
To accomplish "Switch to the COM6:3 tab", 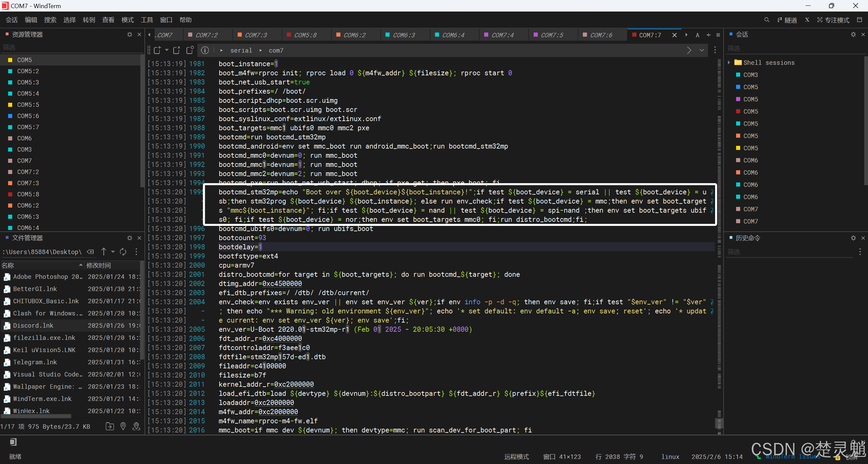I will (403, 35).
